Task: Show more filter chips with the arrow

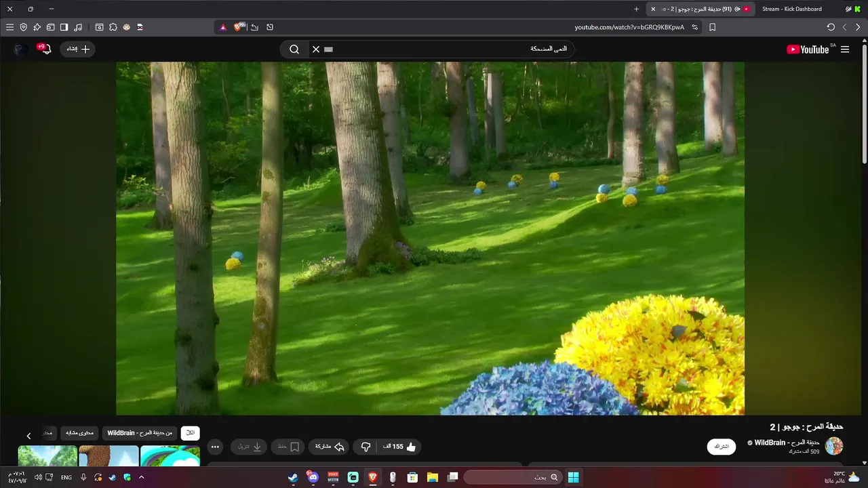Action: click(x=28, y=436)
